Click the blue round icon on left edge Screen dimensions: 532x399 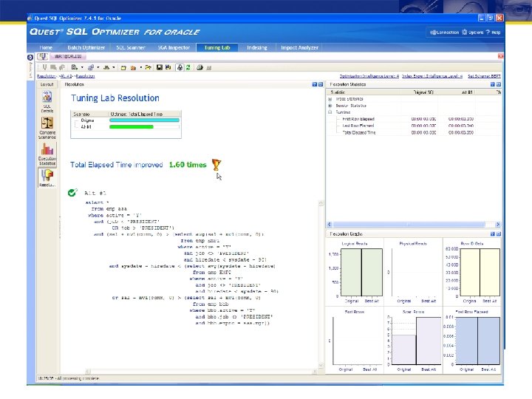30,58
